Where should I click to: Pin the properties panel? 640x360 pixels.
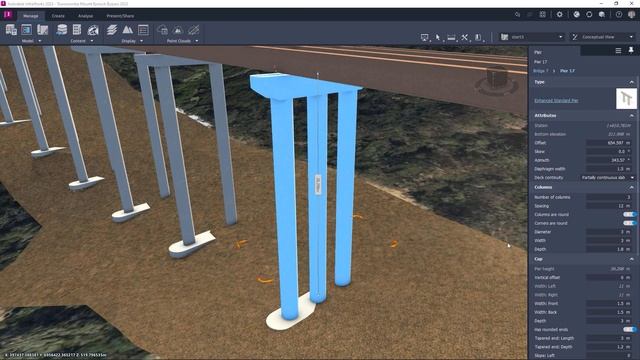pyautogui.click(x=631, y=50)
